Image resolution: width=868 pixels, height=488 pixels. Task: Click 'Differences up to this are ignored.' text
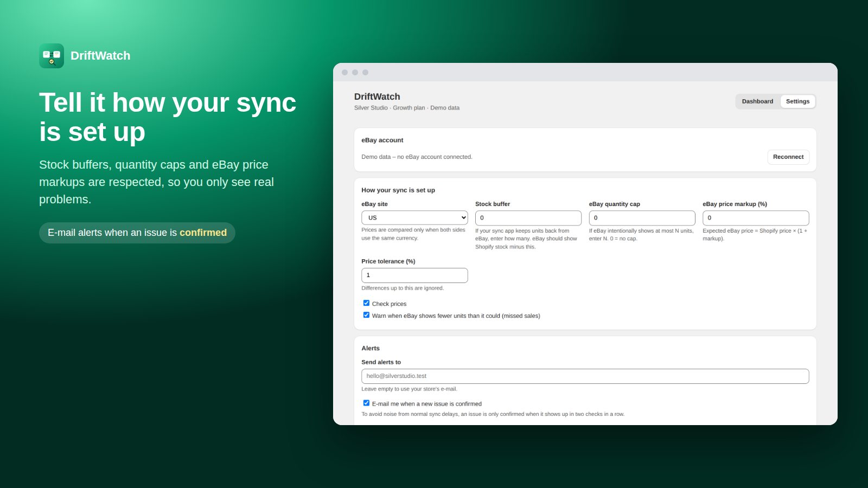pyautogui.click(x=403, y=288)
